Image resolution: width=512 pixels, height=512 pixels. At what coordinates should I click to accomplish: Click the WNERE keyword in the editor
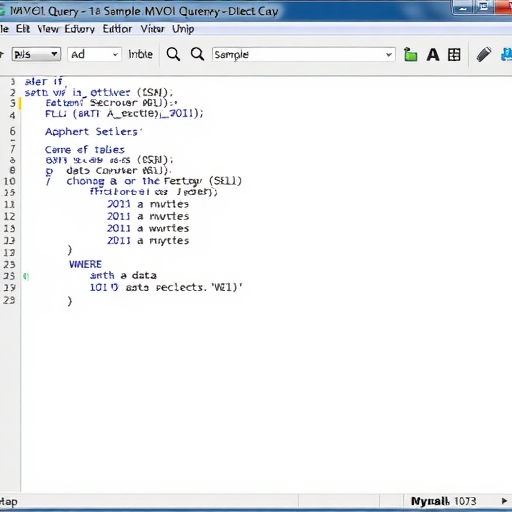(x=85, y=264)
